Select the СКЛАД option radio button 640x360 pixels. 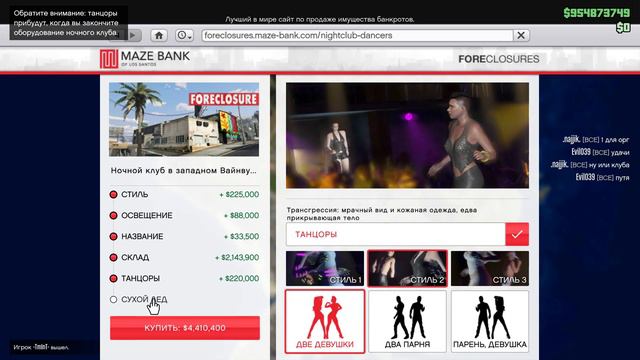(113, 258)
